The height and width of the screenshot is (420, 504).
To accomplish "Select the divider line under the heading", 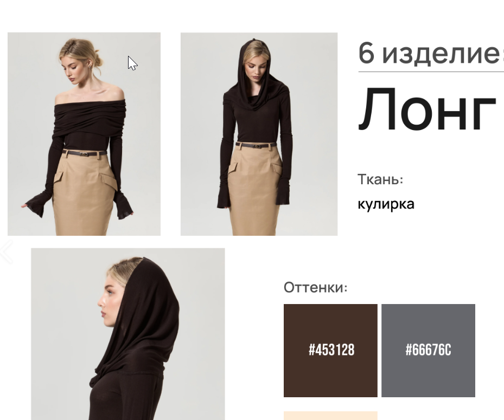I will click(x=431, y=72).
